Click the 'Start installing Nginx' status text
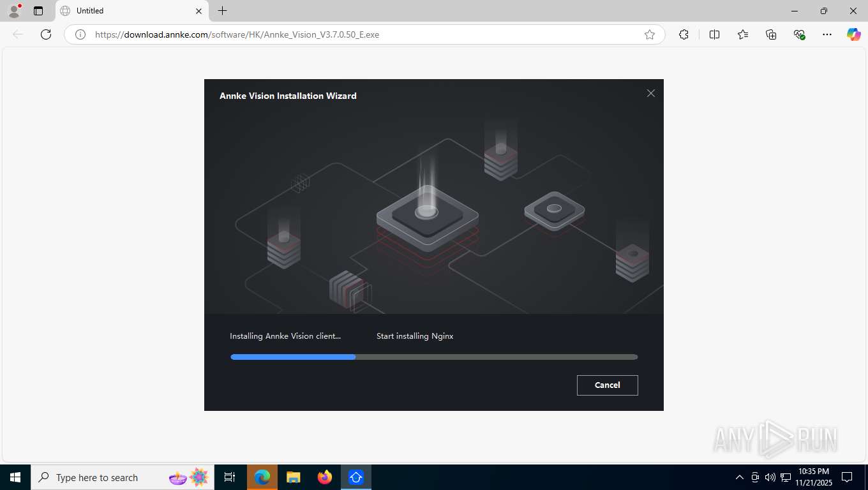868x490 pixels. tap(415, 336)
